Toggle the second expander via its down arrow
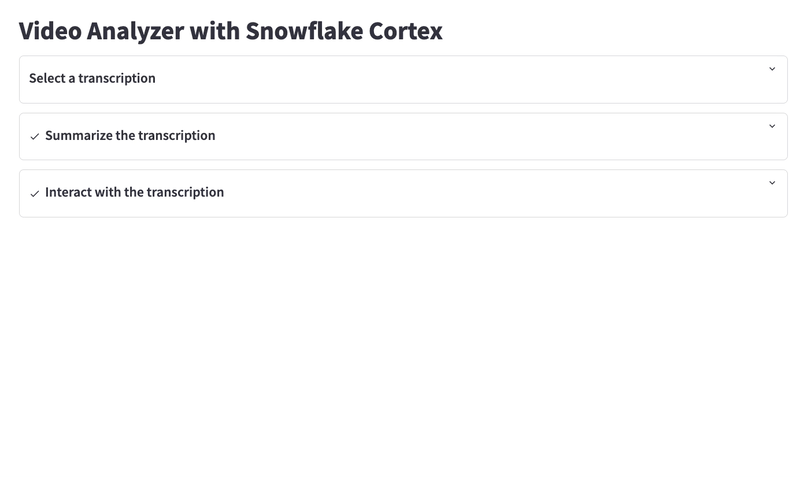Image resolution: width=800 pixels, height=480 pixels. pyautogui.click(x=772, y=126)
